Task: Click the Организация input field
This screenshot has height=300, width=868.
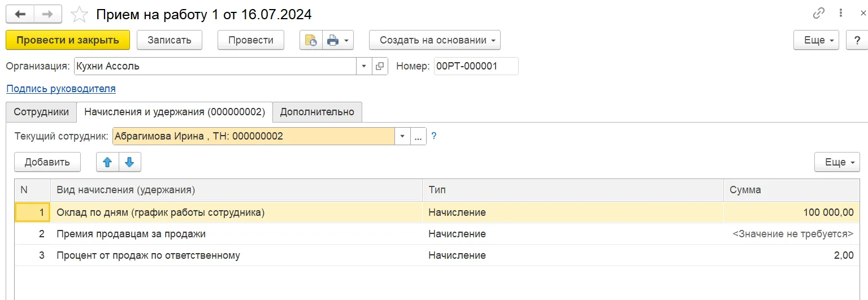Action: pos(215,66)
